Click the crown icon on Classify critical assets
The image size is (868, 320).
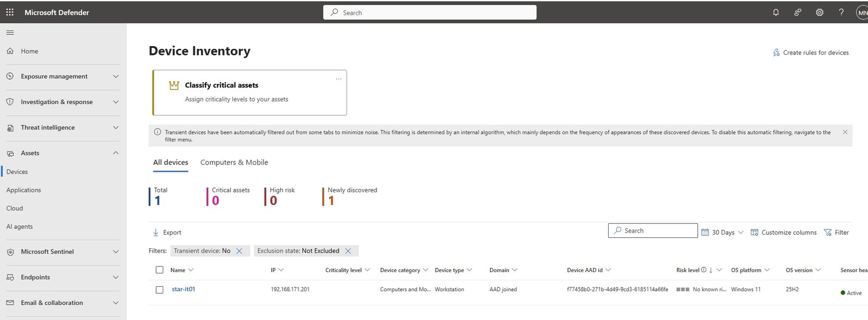point(174,85)
